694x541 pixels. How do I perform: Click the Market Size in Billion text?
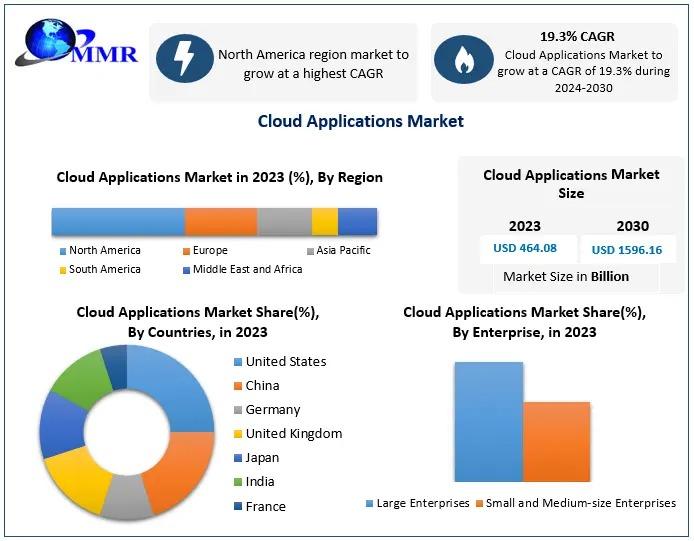[566, 277]
